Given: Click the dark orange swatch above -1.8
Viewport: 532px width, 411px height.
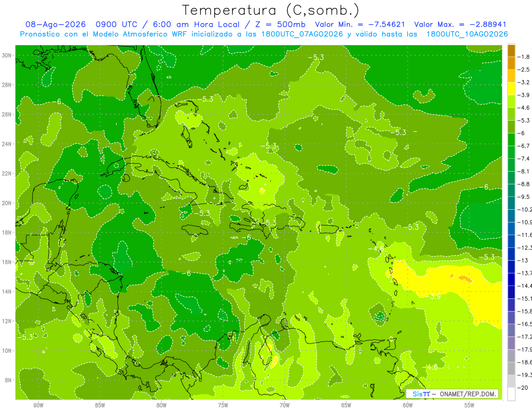Looking at the screenshot, I should 511,51.
